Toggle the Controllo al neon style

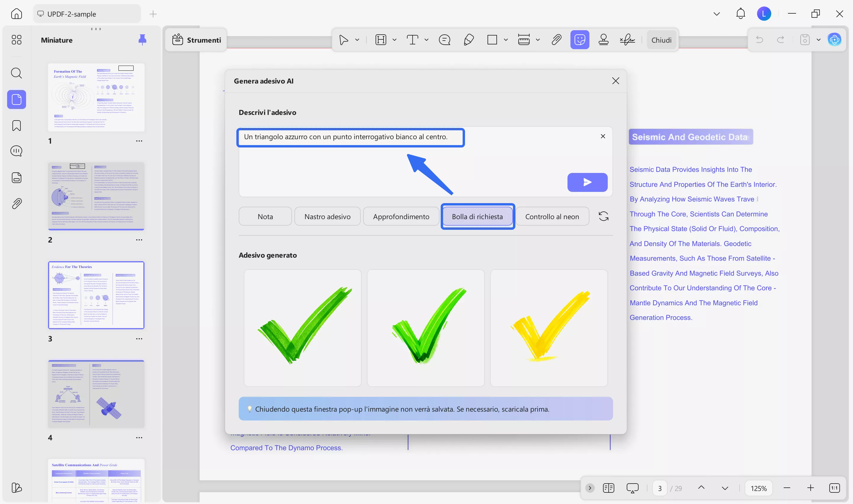[x=552, y=216]
